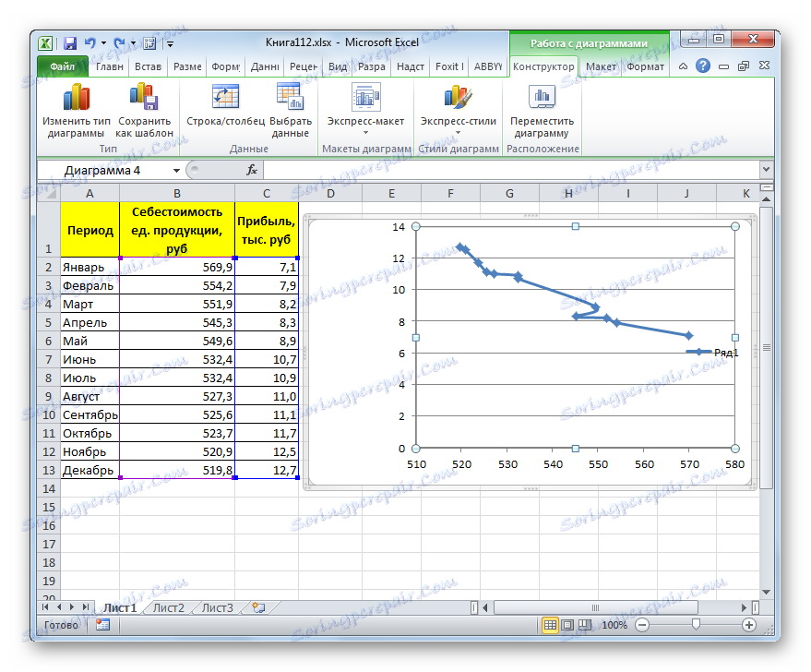This screenshot has width=811, height=672.
Task: Click the Select All corner triangle
Action: 49,193
